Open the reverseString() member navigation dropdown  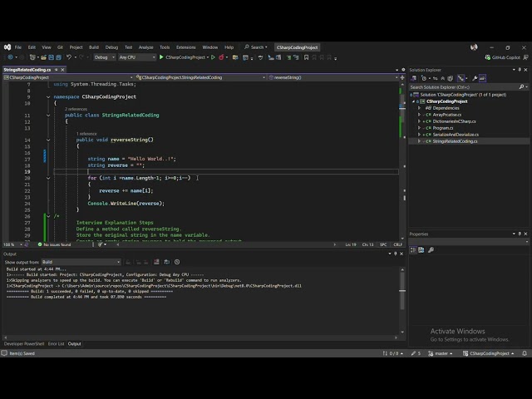332,77
